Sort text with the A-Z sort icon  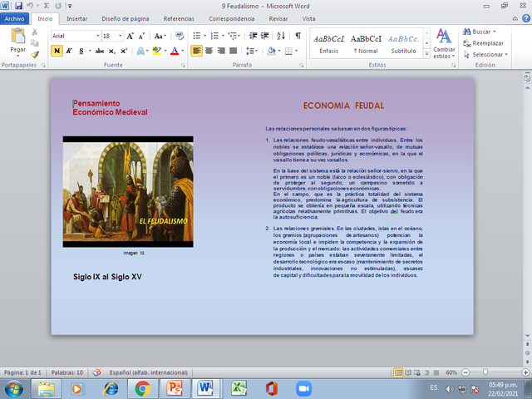(x=281, y=36)
